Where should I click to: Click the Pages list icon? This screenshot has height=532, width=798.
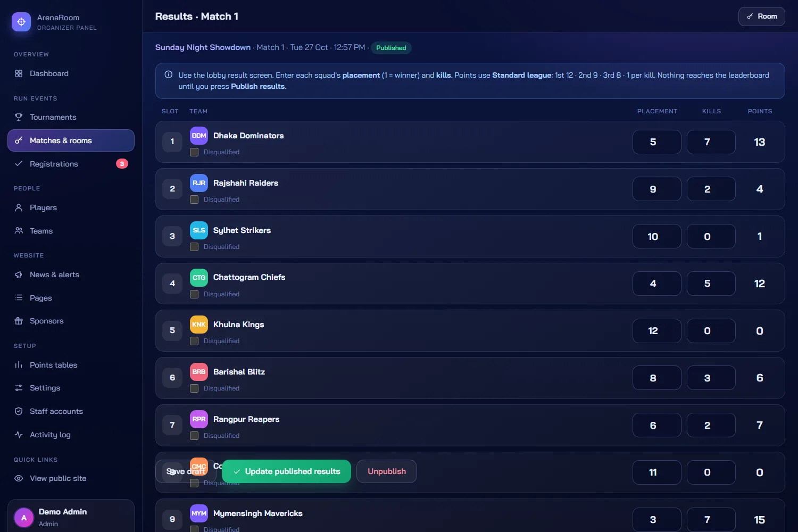(x=19, y=298)
